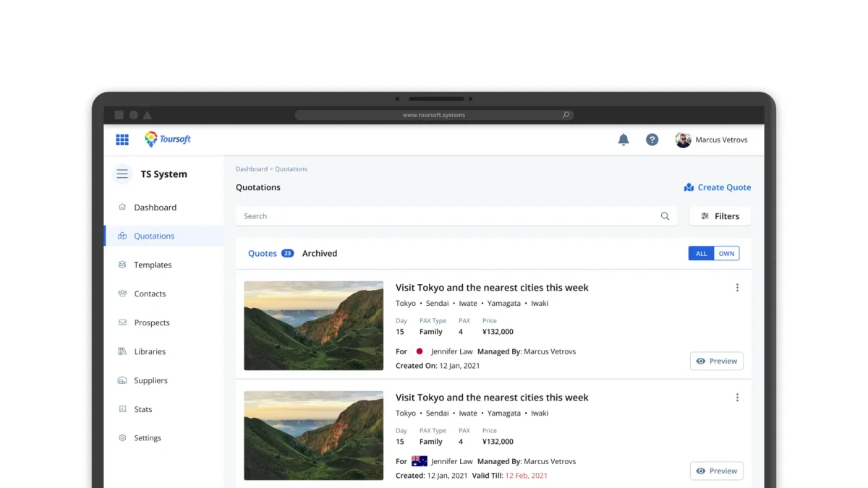Open the Quotes tab

pos(263,254)
